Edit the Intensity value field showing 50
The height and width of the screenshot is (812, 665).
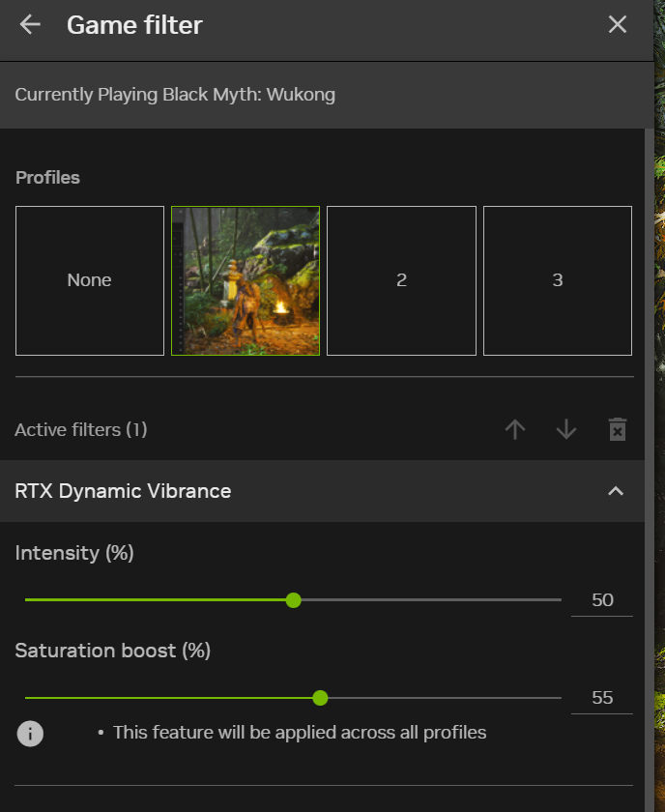click(x=602, y=600)
